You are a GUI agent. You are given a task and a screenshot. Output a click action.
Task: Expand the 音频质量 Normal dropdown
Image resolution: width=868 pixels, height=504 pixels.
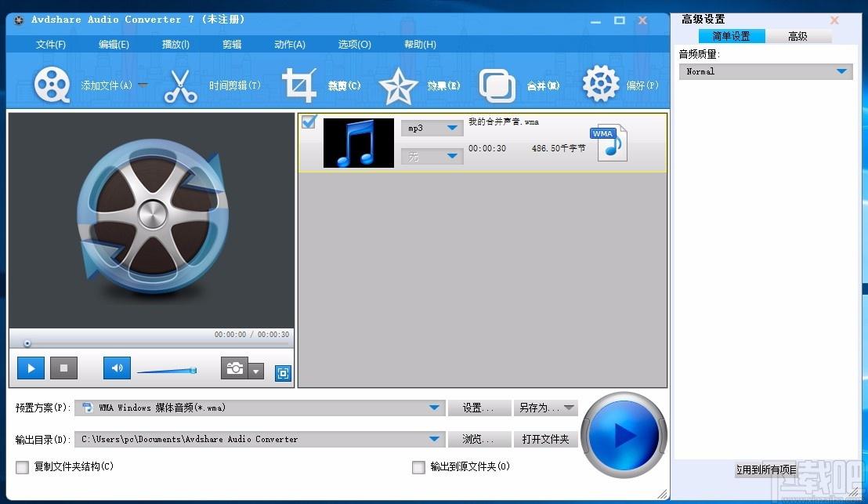pyautogui.click(x=765, y=71)
